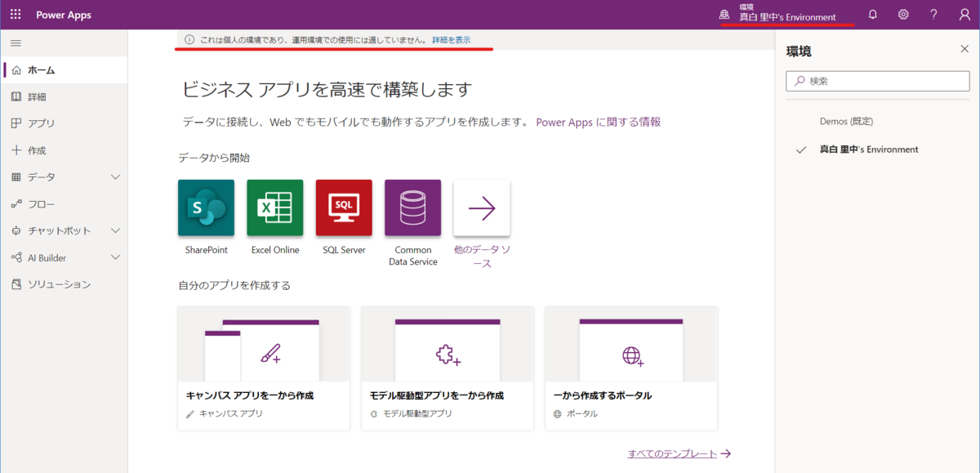Click the 詳細を表示 link in the banner
The width and height of the screenshot is (980, 473).
click(452, 39)
